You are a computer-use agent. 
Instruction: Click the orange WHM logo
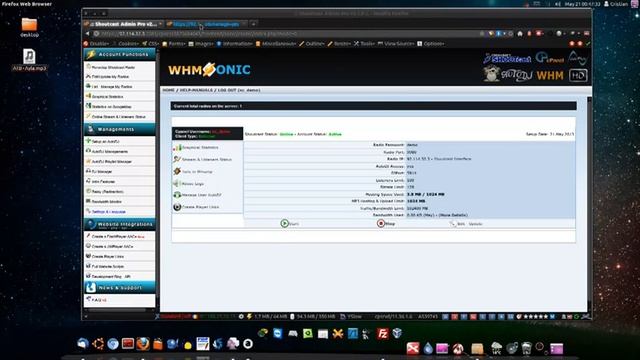(x=550, y=76)
